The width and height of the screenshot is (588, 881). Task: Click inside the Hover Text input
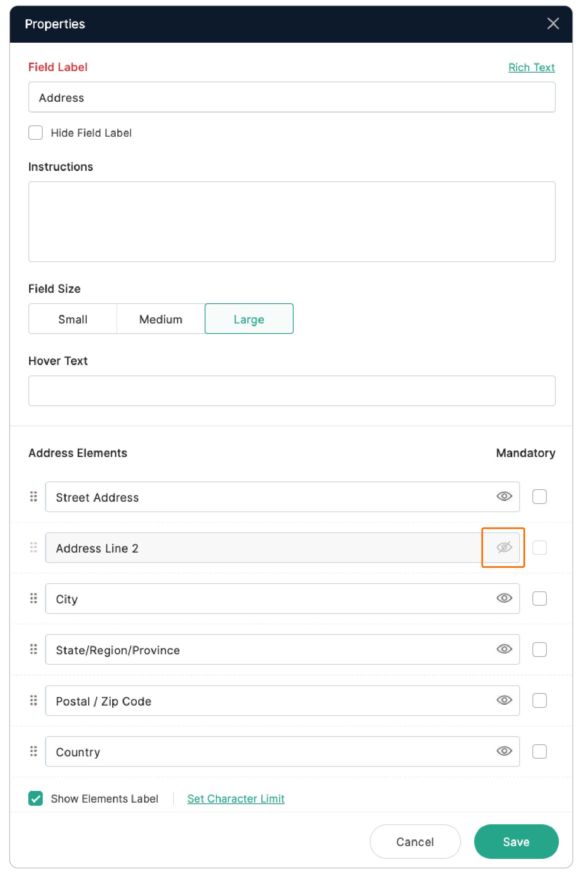click(291, 391)
